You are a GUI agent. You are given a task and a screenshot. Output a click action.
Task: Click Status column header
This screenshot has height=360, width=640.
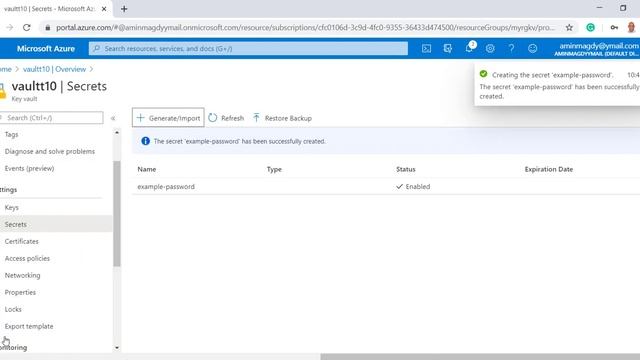click(x=406, y=169)
